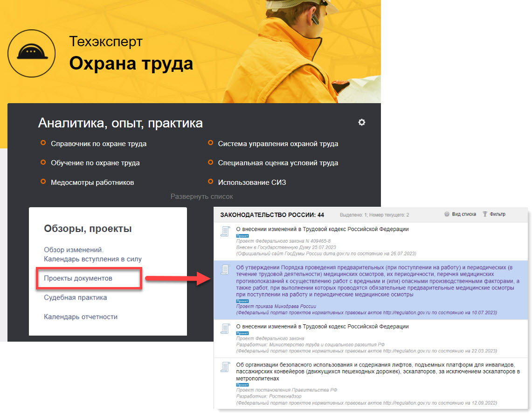Image resolution: width=532 pixels, height=414 pixels.
Task: Click heading ЗАКОНОДАТЕЛЬСТВО РОССИИ: 44
Action: pyautogui.click(x=272, y=215)
